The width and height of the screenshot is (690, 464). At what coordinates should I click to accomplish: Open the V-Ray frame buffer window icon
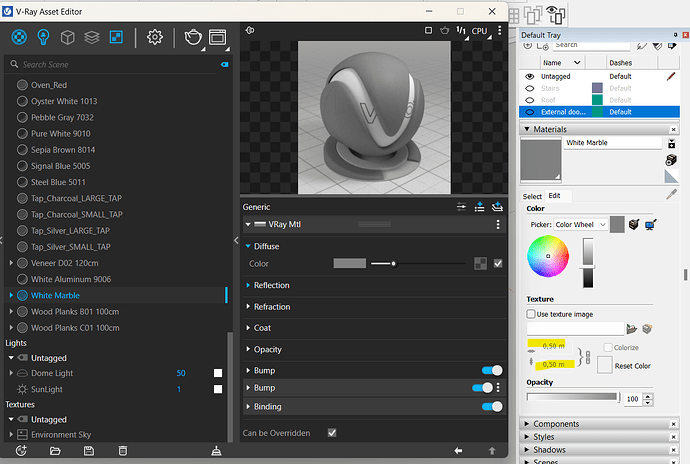[x=218, y=37]
